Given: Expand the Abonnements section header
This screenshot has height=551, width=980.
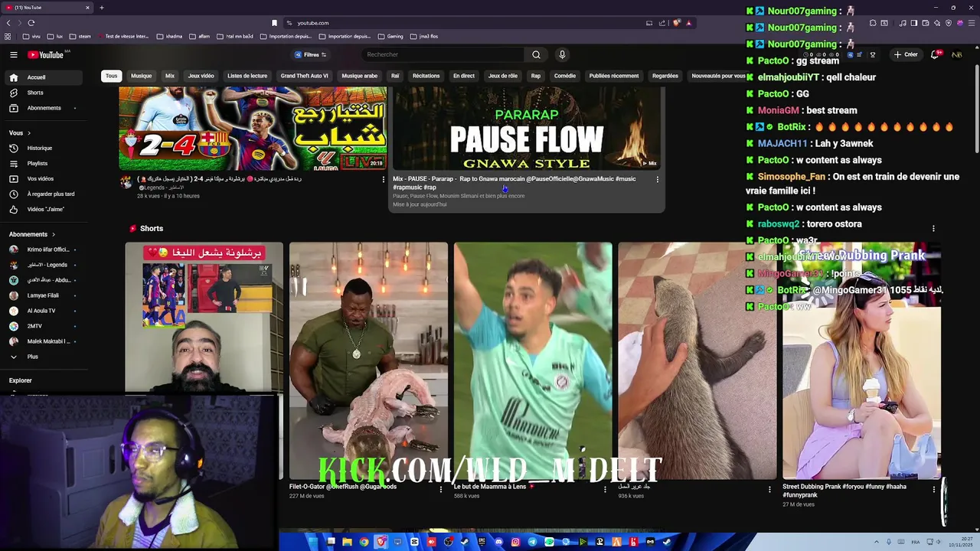Looking at the screenshot, I should click(31, 234).
